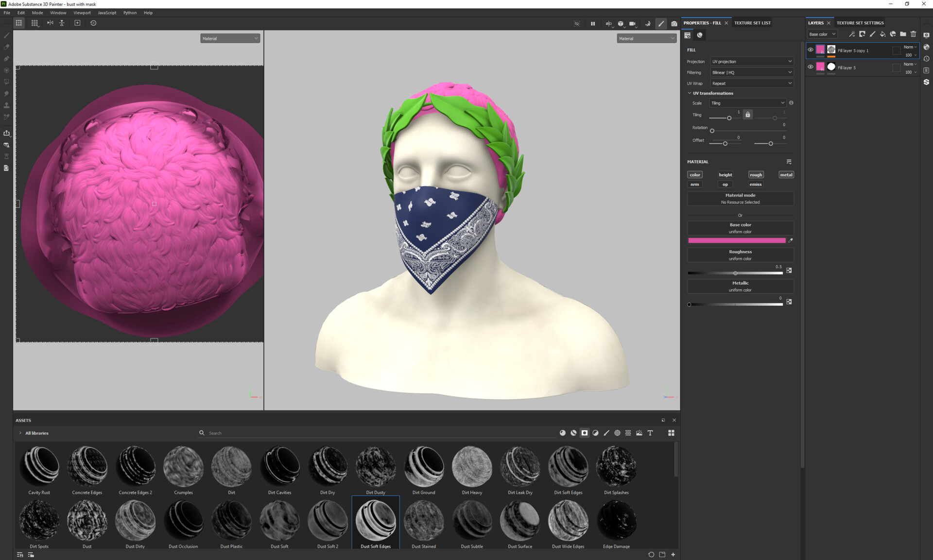Click the Material mode button
933x560 pixels.
740,198
